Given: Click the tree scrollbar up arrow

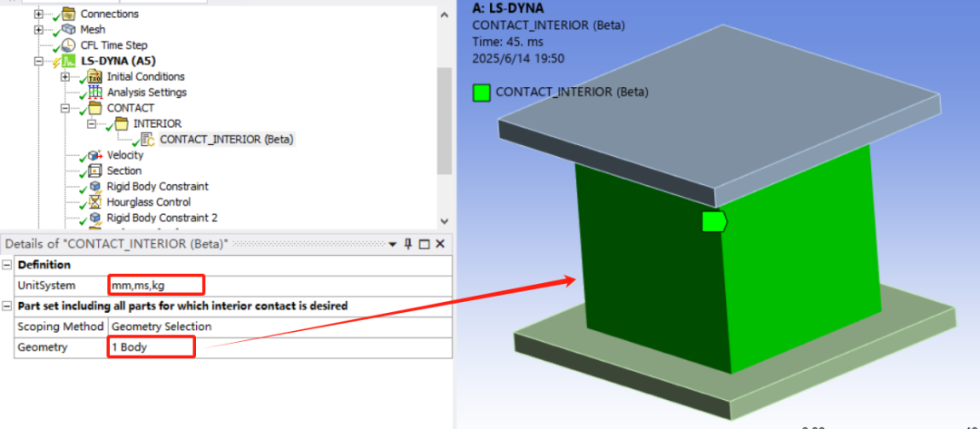Looking at the screenshot, I should coord(444,15).
